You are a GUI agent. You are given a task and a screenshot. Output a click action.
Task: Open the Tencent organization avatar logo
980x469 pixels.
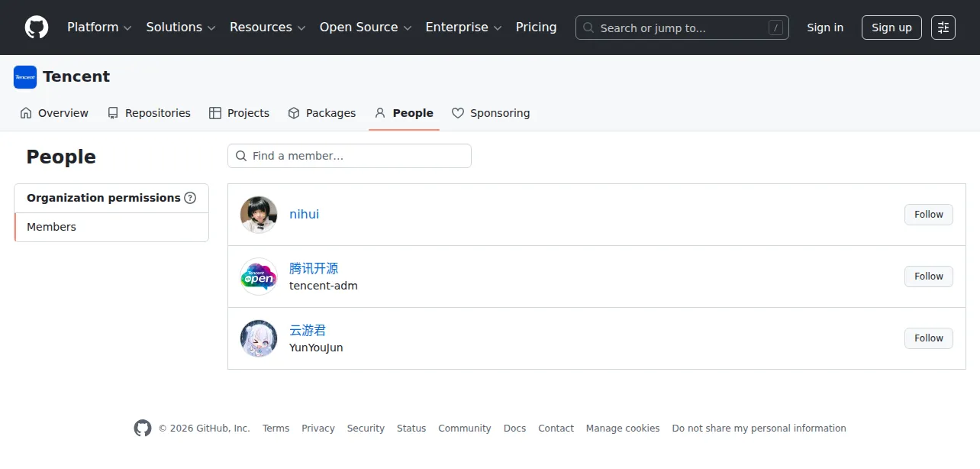(25, 77)
